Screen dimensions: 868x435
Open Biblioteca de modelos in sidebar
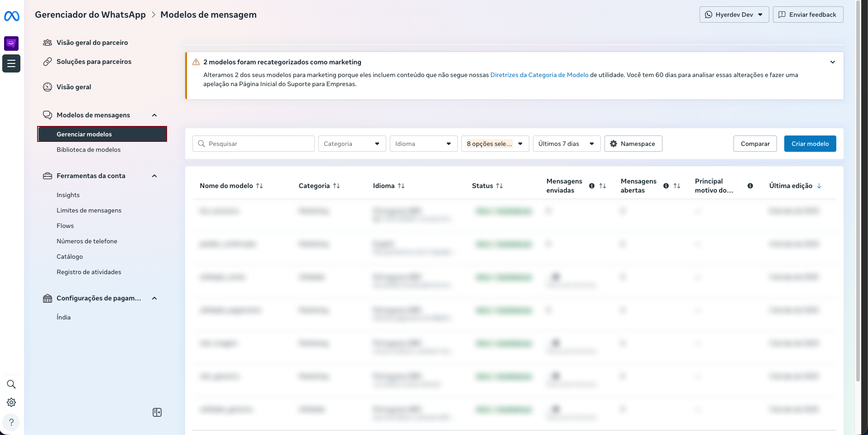click(88, 150)
